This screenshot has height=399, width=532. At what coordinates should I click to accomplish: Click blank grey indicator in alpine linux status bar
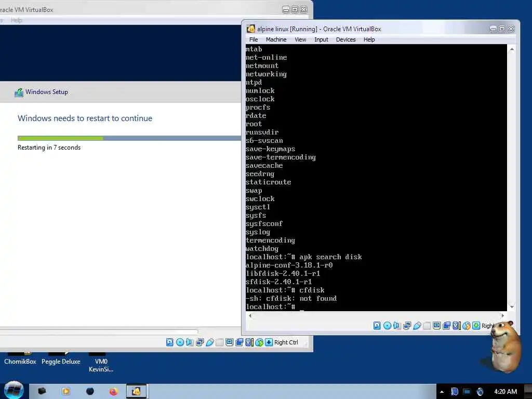427,326
